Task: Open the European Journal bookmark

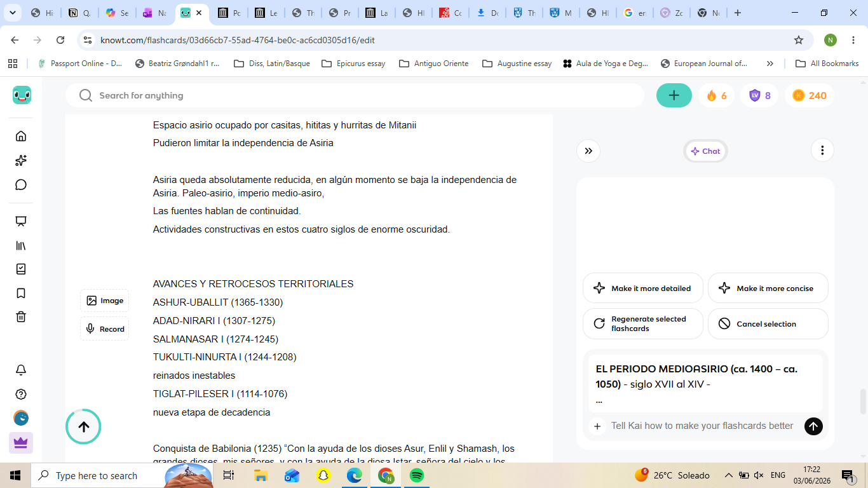Action: coord(705,64)
